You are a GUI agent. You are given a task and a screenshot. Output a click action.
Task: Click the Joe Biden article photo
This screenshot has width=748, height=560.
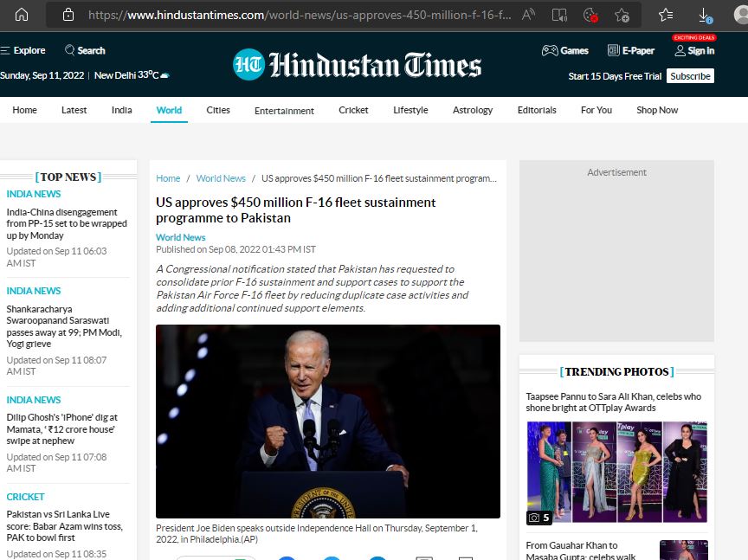coord(328,422)
